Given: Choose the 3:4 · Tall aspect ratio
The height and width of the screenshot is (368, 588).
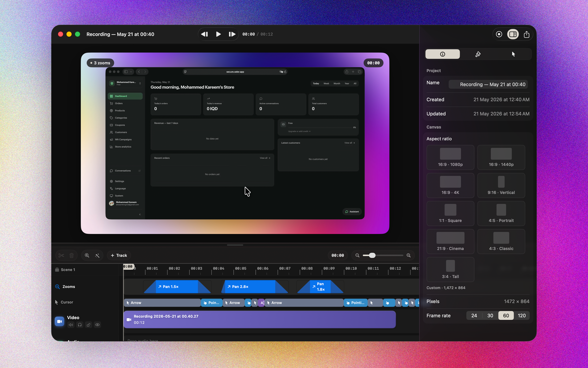Looking at the screenshot, I should click(450, 269).
